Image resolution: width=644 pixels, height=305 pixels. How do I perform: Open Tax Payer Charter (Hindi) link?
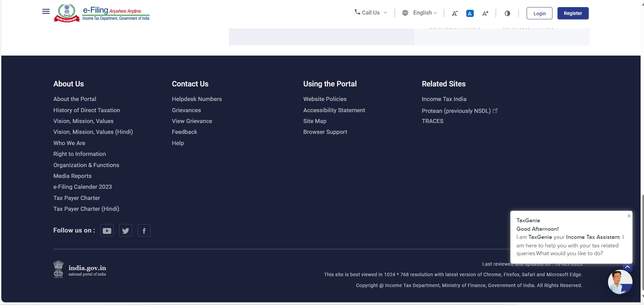point(86,209)
